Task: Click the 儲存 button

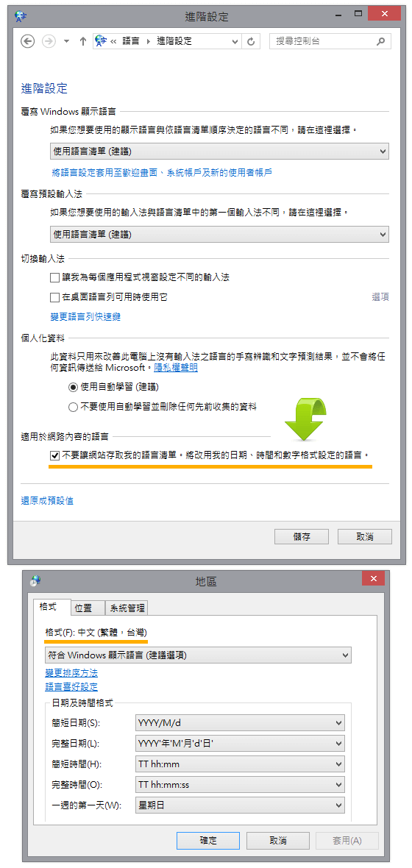Action: point(301,536)
